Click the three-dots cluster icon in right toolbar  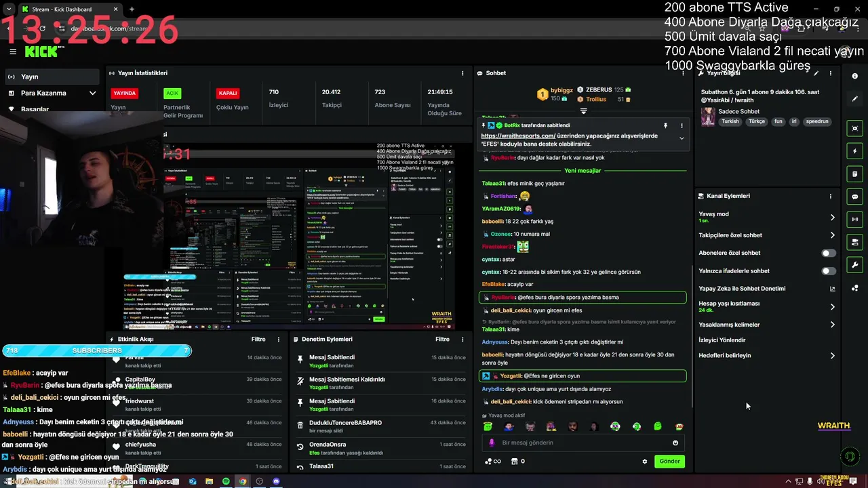coord(855,288)
